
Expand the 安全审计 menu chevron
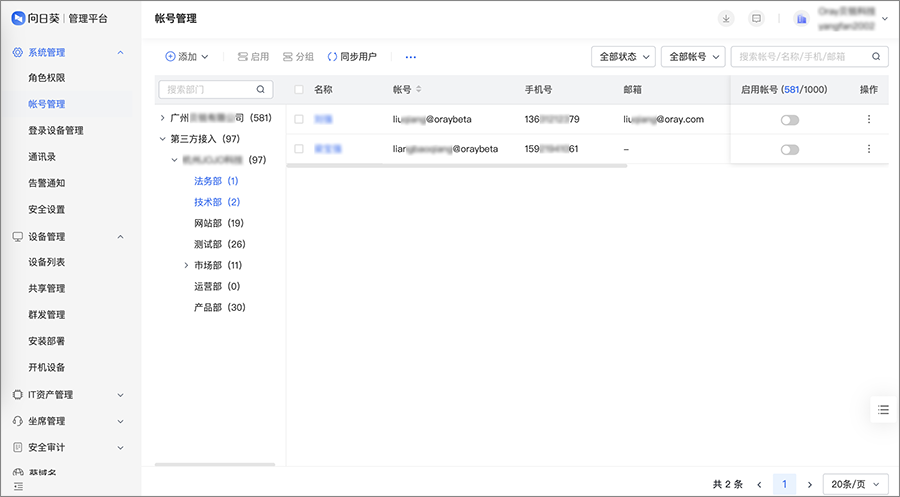pos(121,448)
